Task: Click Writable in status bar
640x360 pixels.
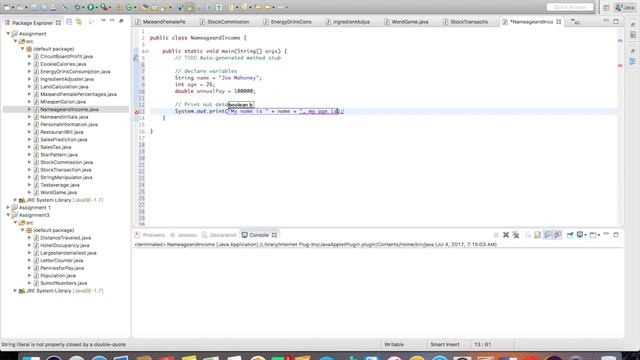Action: pos(394,344)
